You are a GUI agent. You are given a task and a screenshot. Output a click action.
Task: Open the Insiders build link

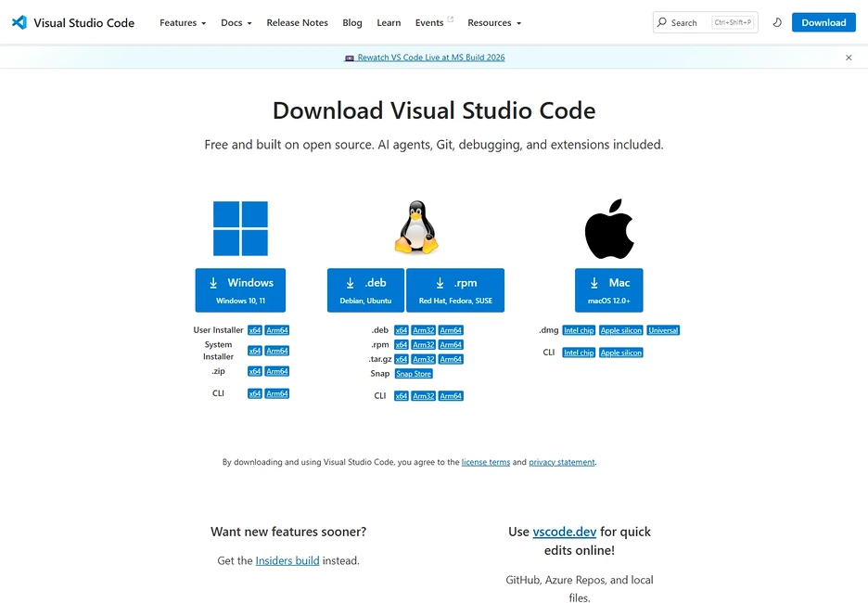click(287, 561)
